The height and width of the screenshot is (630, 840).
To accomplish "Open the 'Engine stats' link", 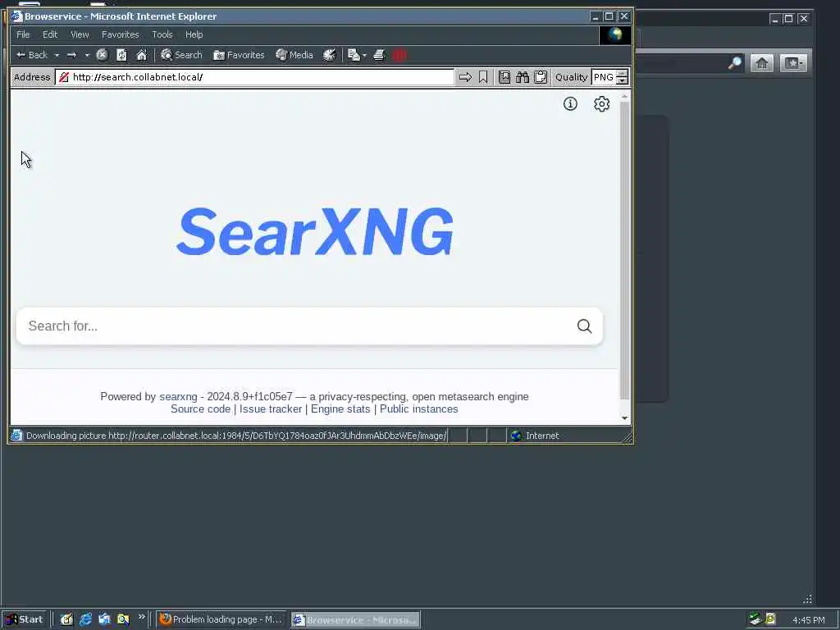I will [x=340, y=409].
